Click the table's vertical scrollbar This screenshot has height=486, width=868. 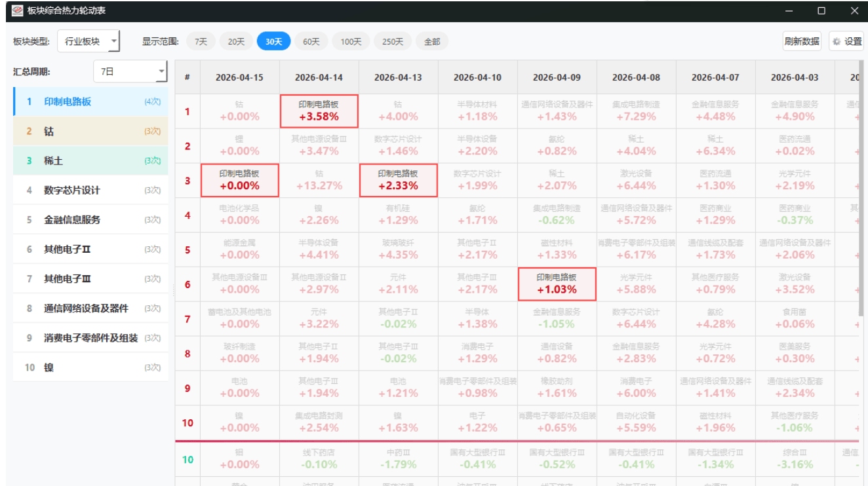click(861, 190)
